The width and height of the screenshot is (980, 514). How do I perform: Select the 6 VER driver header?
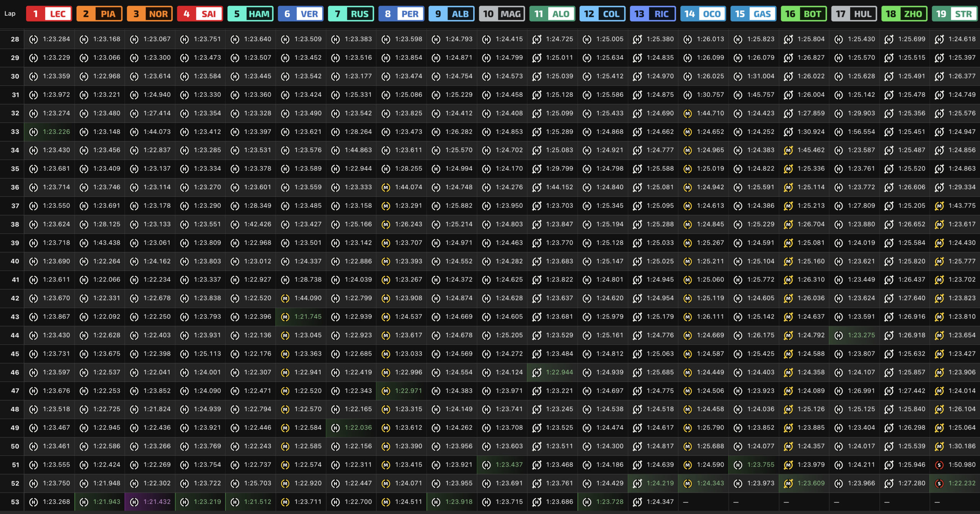click(301, 14)
